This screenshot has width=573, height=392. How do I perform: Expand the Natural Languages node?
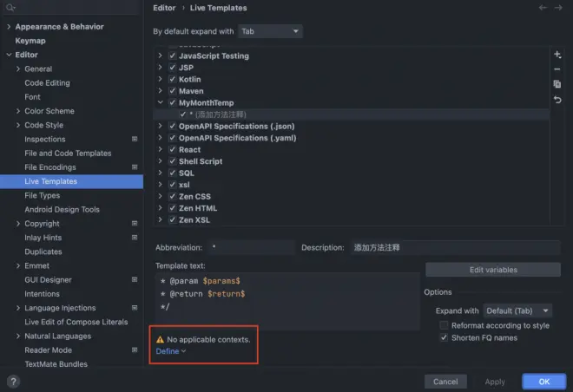click(x=18, y=336)
